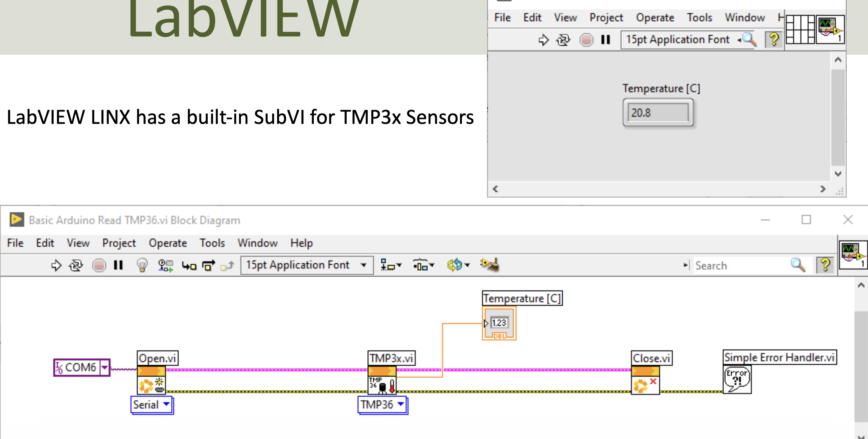Screen dimensions: 868x439
Task: Open Operate menu in Block Diagram window
Action: pyautogui.click(x=168, y=243)
